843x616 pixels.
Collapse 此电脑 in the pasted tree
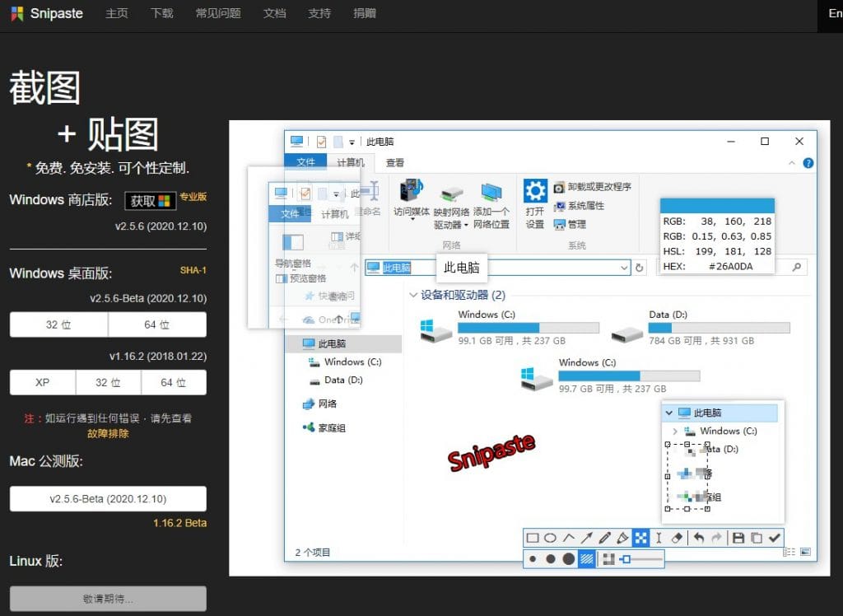coord(668,413)
